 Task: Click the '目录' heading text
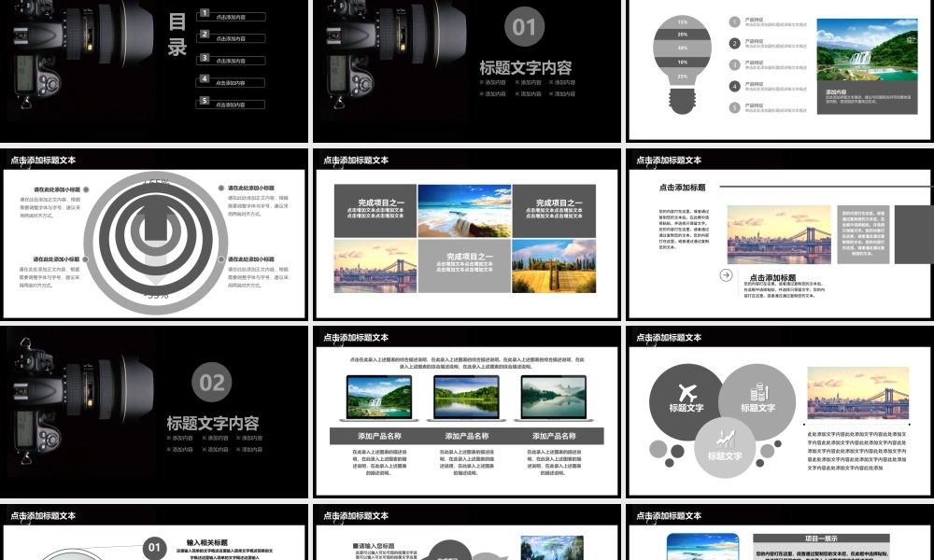(x=177, y=34)
